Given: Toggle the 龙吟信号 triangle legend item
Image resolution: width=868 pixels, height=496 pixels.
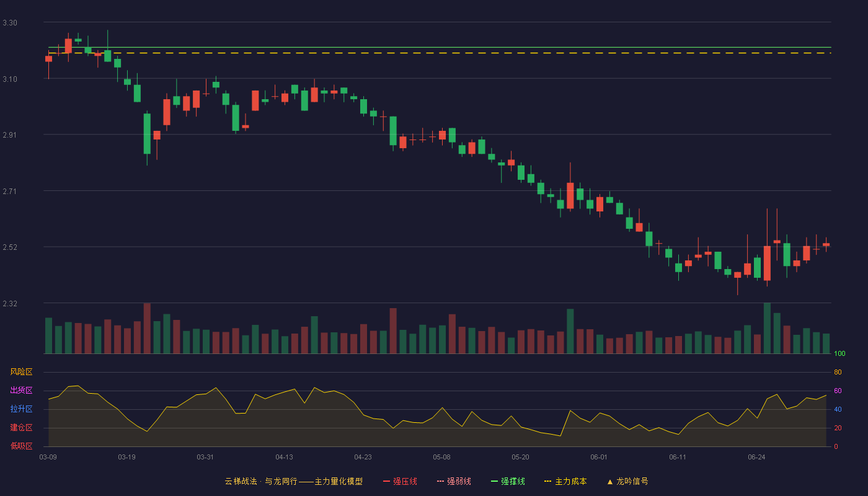Looking at the screenshot, I should 627,481.
